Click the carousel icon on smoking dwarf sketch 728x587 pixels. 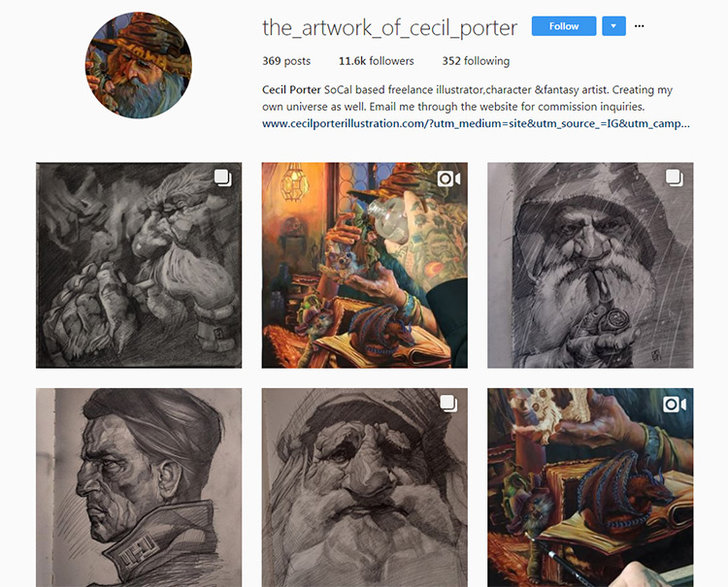click(222, 178)
